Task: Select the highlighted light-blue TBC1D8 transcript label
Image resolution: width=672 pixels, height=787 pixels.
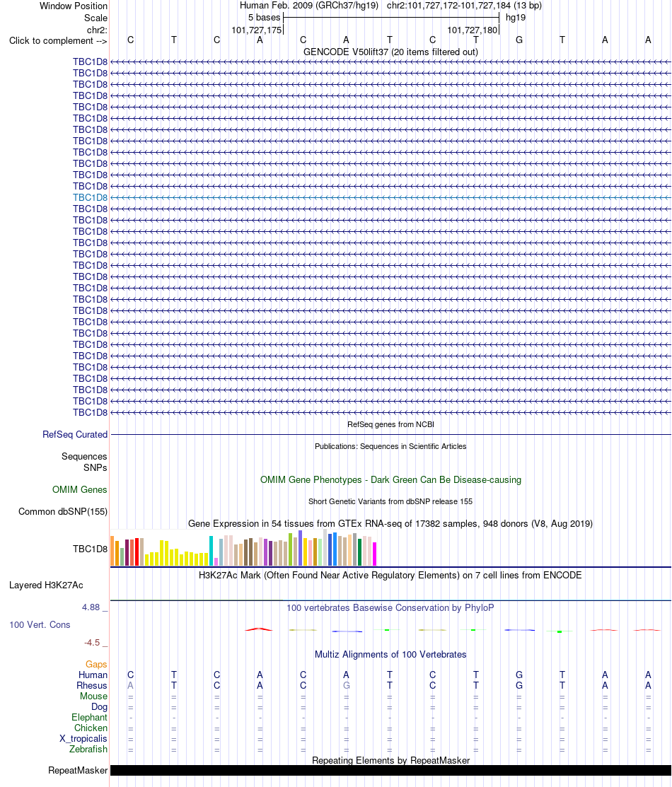Action: pos(91,198)
